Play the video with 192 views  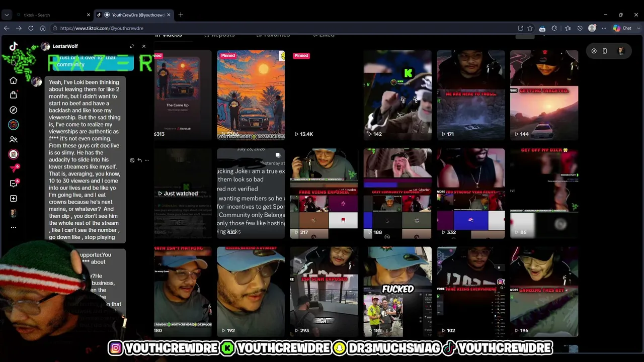tap(251, 291)
